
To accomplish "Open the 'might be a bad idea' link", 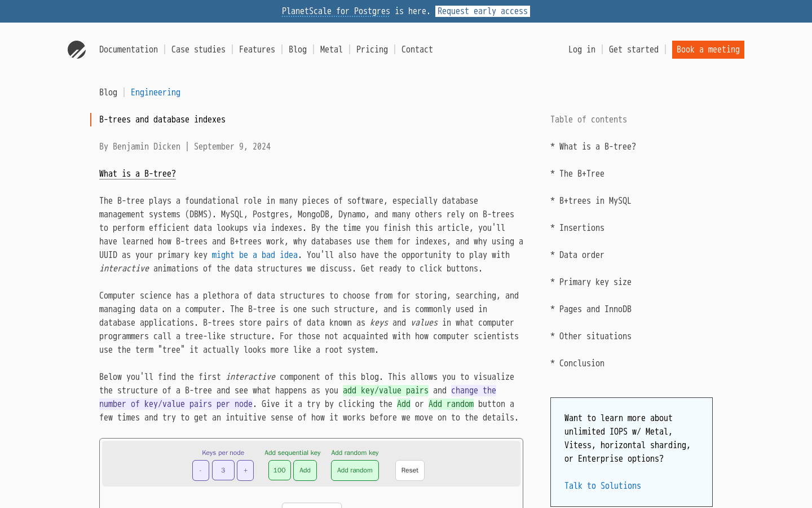I will [254, 255].
